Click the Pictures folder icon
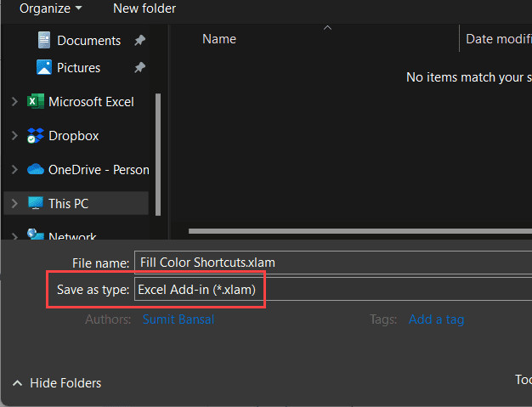Screen dimensions: 532x407 pyautogui.click(x=44, y=68)
